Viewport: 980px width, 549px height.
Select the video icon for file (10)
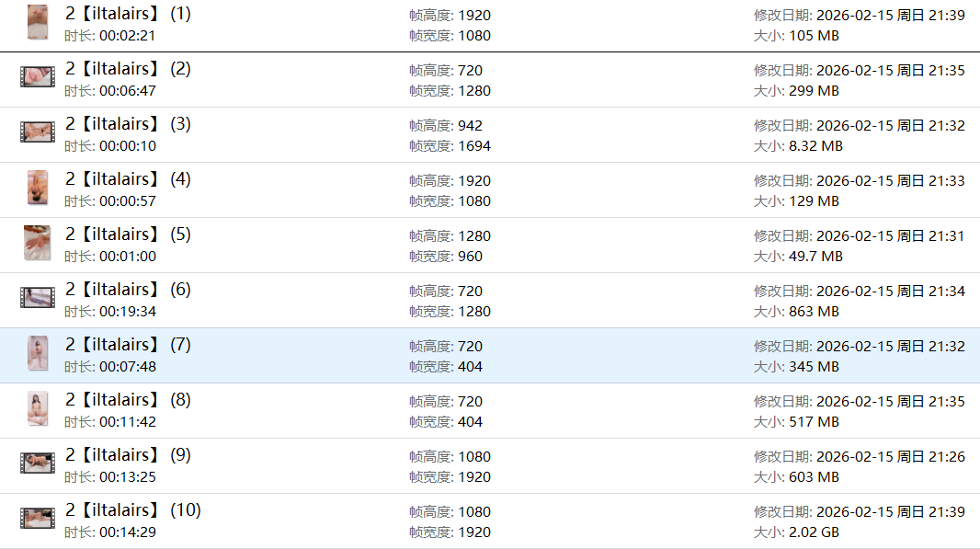[38, 519]
